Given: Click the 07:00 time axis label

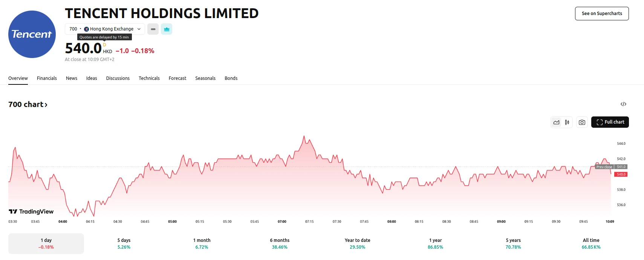Looking at the screenshot, I should (282, 222).
